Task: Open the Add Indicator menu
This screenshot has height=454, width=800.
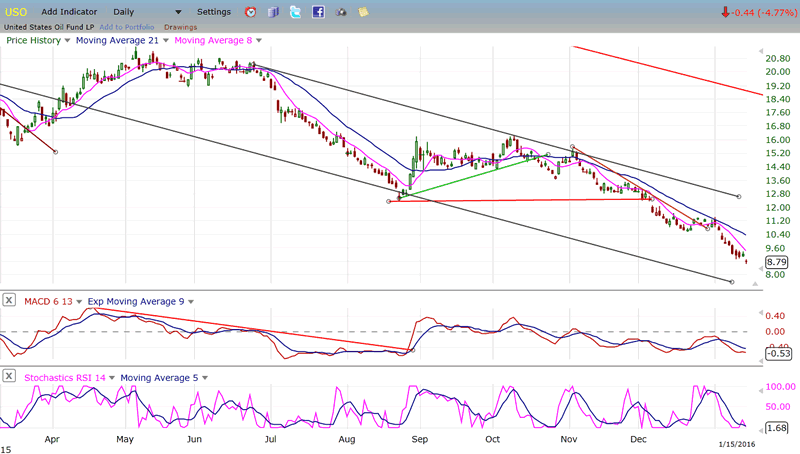Action: (x=69, y=12)
